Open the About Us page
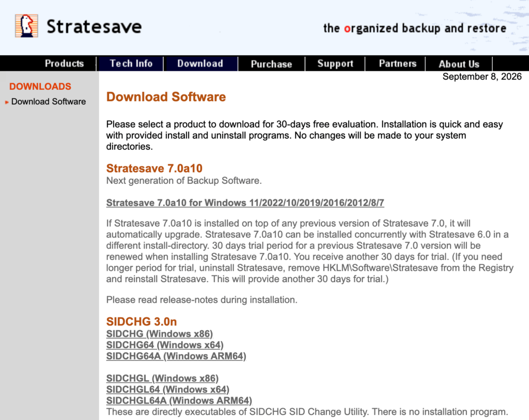529x420 pixels. (459, 64)
